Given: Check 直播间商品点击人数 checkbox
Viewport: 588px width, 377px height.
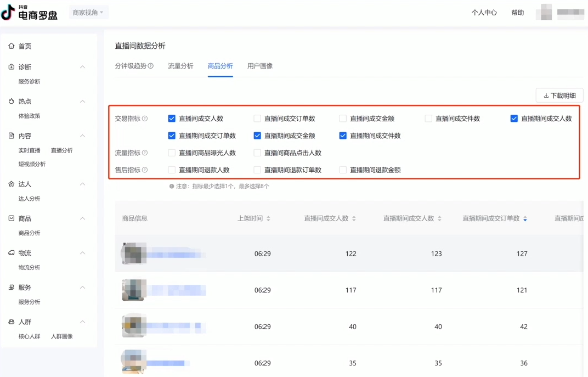Looking at the screenshot, I should click(x=257, y=153).
